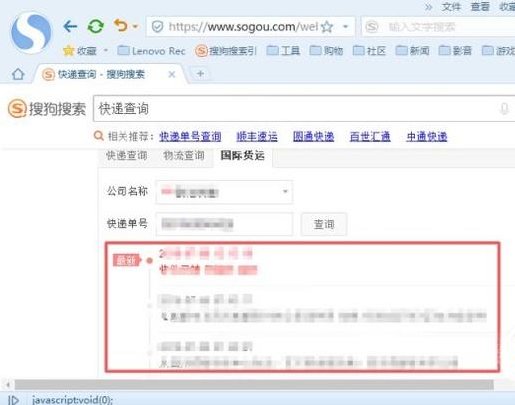The width and height of the screenshot is (515, 405).
Task: Open the 影音 bookmark folder
Action: coord(455,51)
